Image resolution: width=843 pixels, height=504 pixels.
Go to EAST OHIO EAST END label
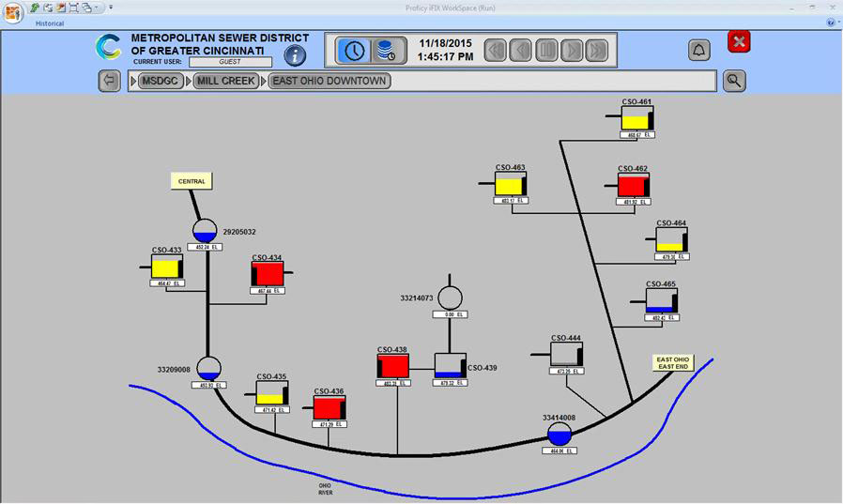(673, 364)
